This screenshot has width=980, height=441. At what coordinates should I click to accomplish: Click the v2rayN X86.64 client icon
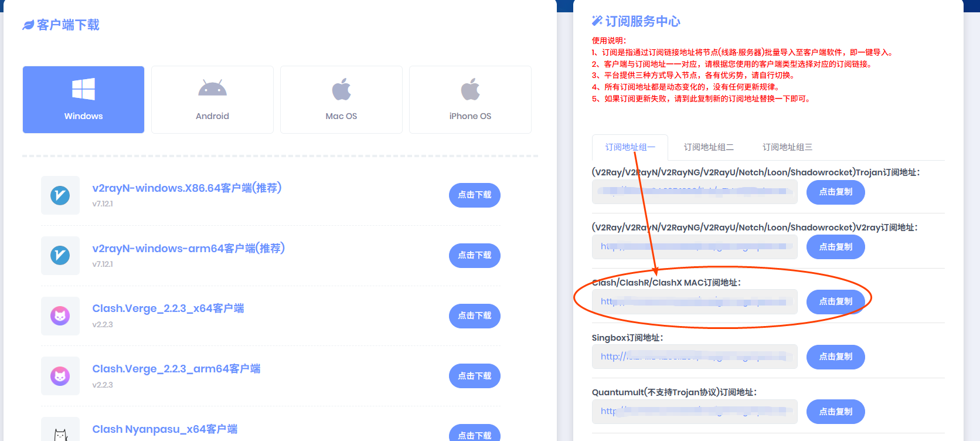pyautogui.click(x=60, y=195)
